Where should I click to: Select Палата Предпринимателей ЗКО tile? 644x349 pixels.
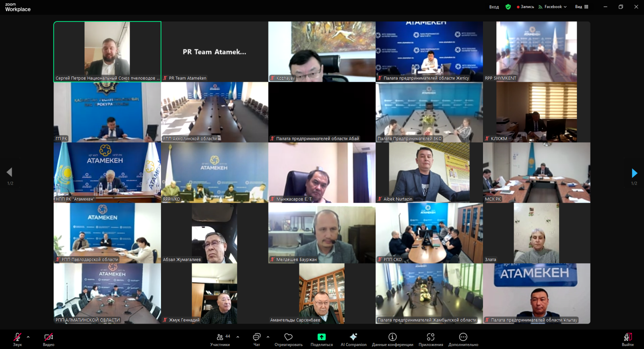(x=429, y=112)
